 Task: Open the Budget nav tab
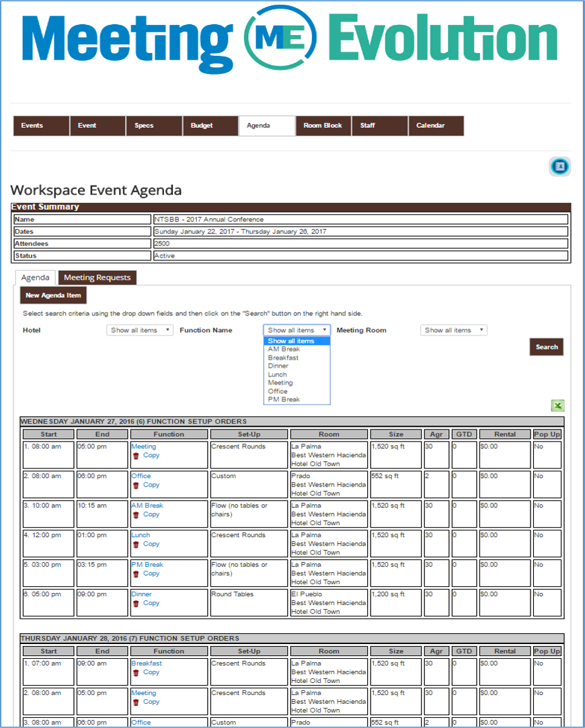210,126
